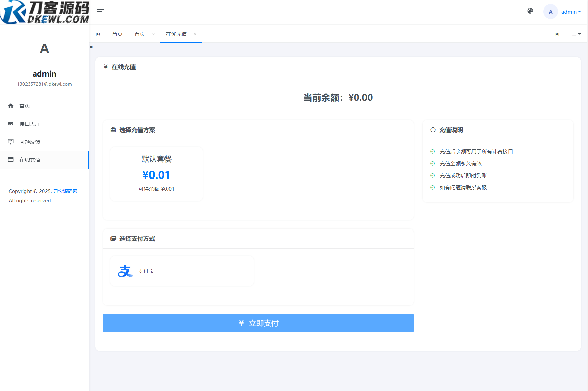The width and height of the screenshot is (588, 391).
Task: Click the DKEWL logo in top-left corner
Action: coord(44,13)
